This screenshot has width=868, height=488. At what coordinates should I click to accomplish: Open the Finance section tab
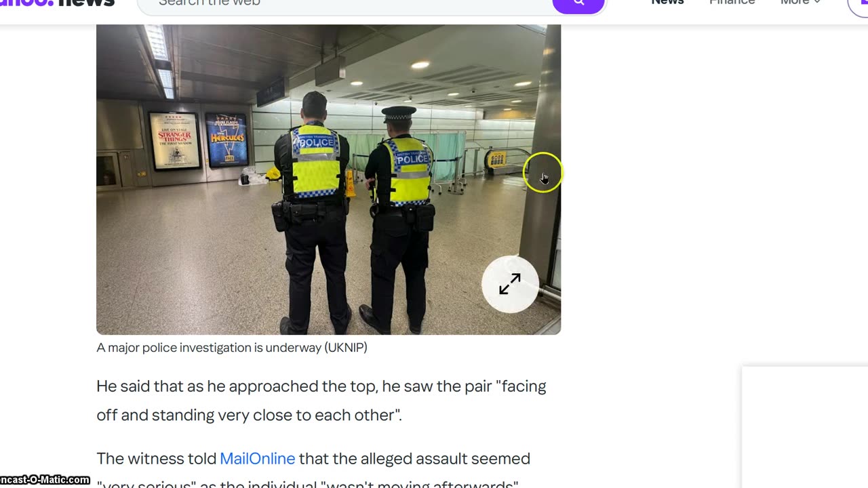[732, 3]
